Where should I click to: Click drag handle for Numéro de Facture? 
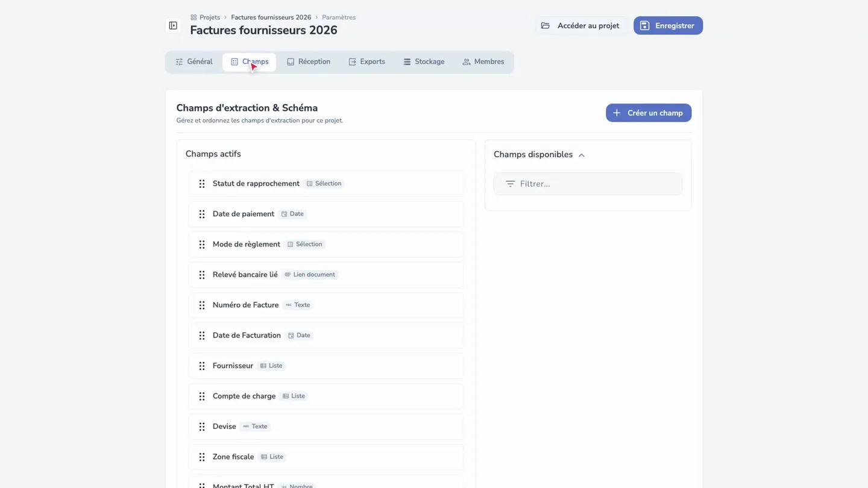202,305
